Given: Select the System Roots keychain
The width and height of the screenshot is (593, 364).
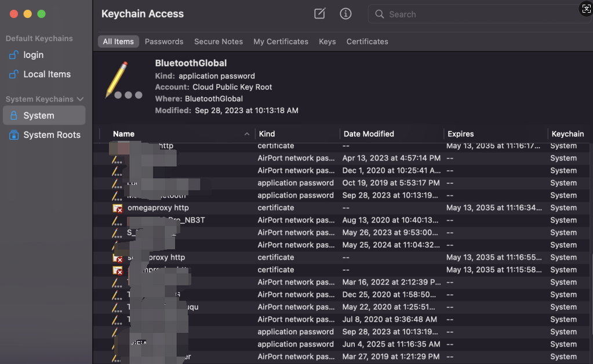Looking at the screenshot, I should pyautogui.click(x=44, y=134).
